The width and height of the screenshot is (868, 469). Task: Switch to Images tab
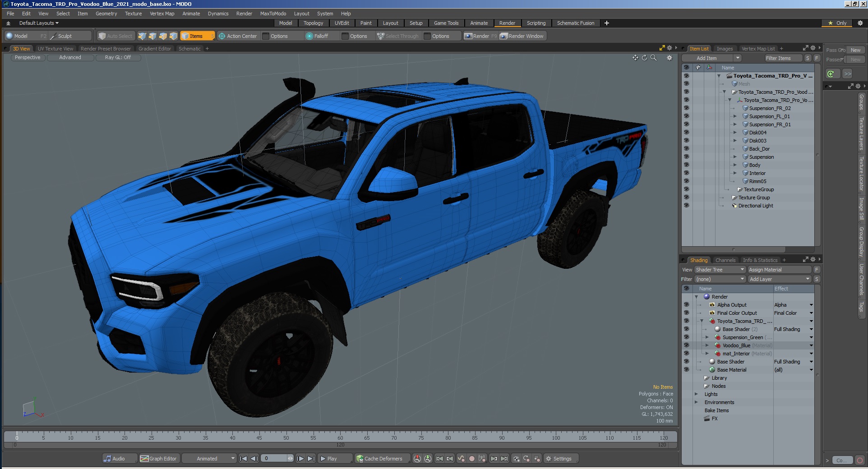[x=725, y=49]
